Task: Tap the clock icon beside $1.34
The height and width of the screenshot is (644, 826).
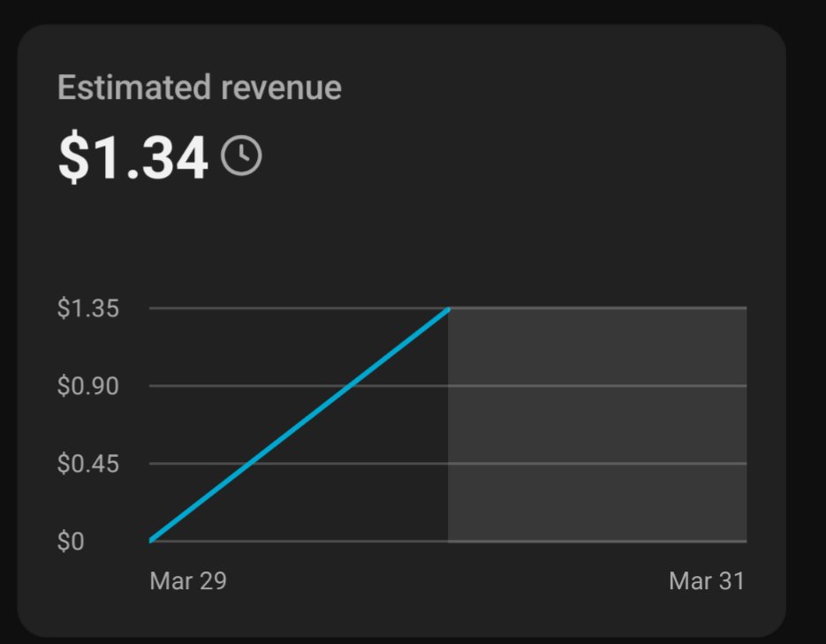Action: tap(241, 155)
